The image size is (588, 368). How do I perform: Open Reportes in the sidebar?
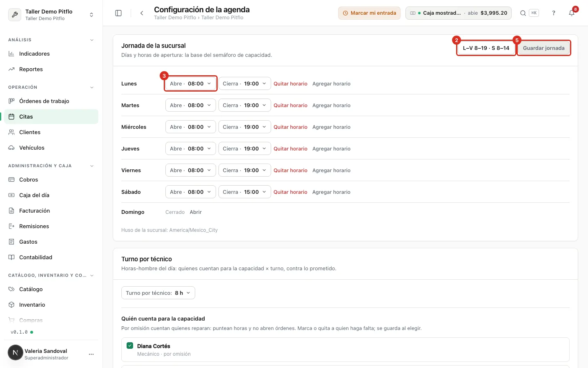(51, 69)
